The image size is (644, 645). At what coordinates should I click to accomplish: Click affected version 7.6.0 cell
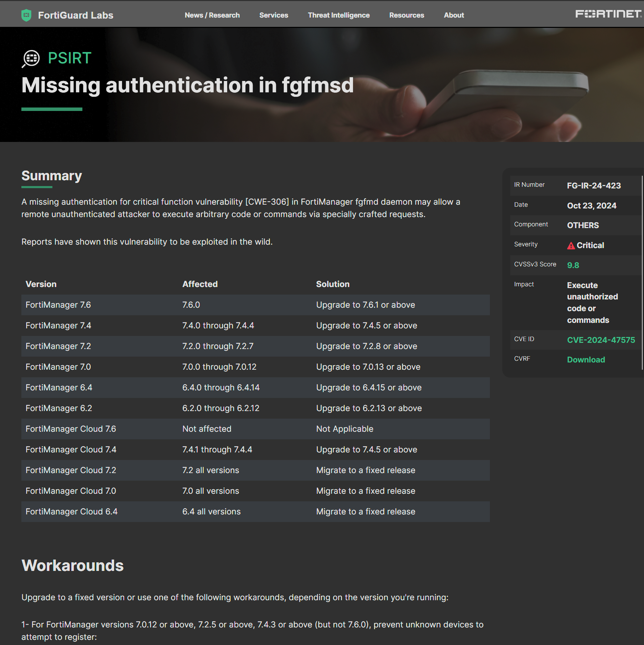pyautogui.click(x=191, y=305)
